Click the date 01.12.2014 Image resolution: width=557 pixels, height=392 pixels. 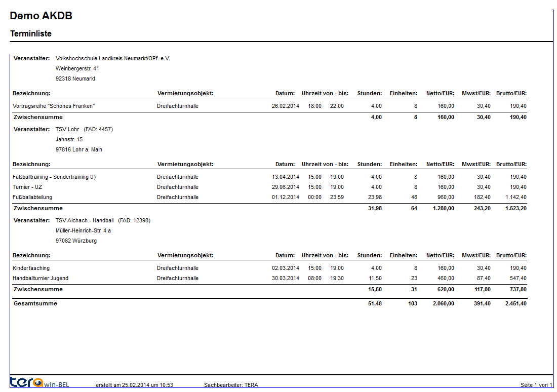(286, 197)
